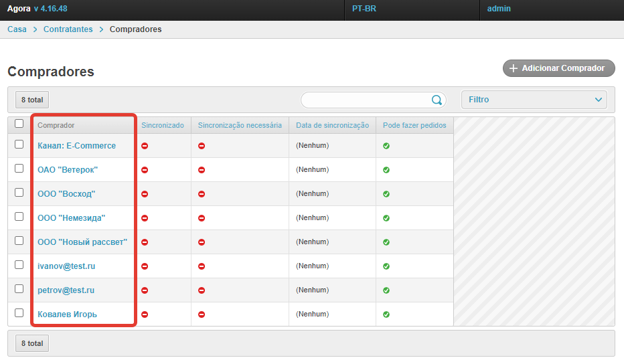Click green order icon for Ковалев Игорь
624x364 pixels.
pyautogui.click(x=386, y=314)
